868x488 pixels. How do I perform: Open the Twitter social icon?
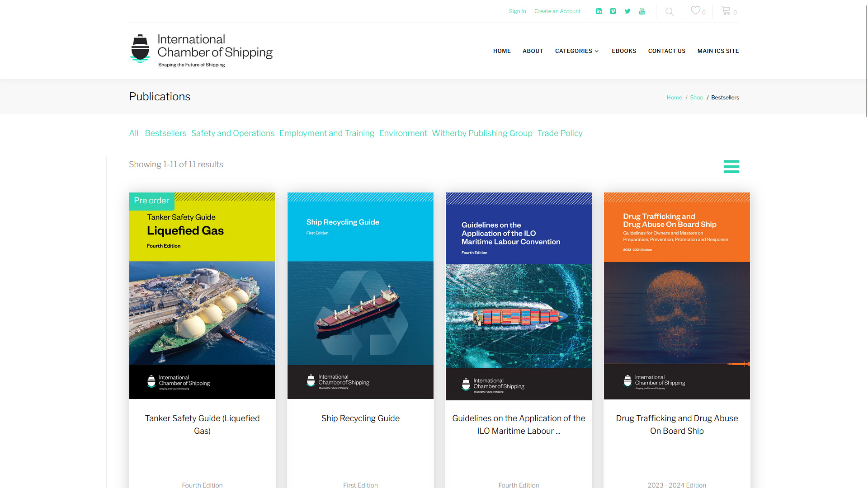click(627, 11)
